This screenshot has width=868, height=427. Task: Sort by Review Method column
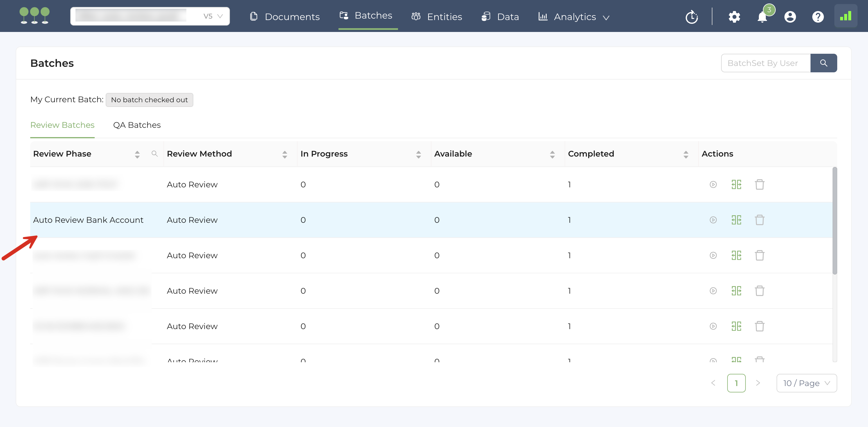[285, 154]
